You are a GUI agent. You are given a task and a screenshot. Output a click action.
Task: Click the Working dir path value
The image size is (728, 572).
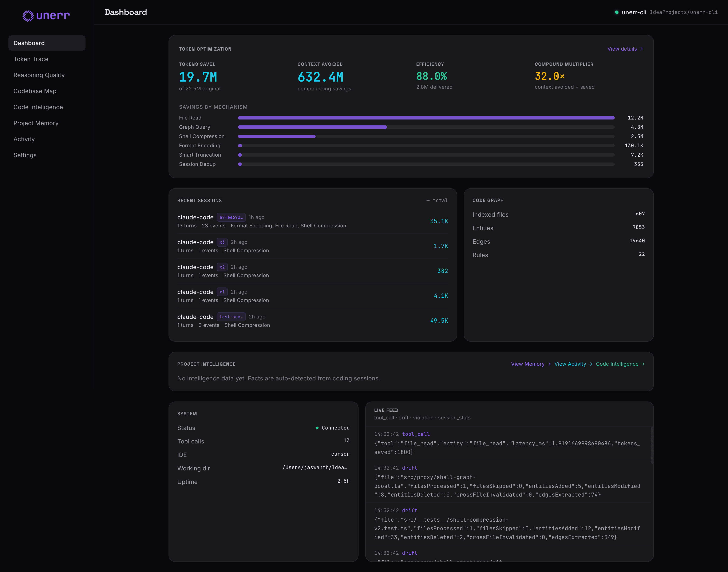(x=315, y=467)
